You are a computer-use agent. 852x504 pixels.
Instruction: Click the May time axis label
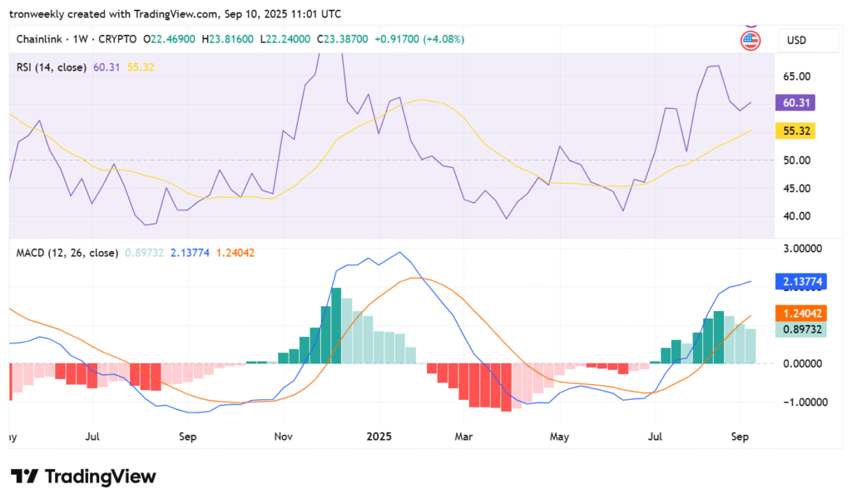point(559,437)
